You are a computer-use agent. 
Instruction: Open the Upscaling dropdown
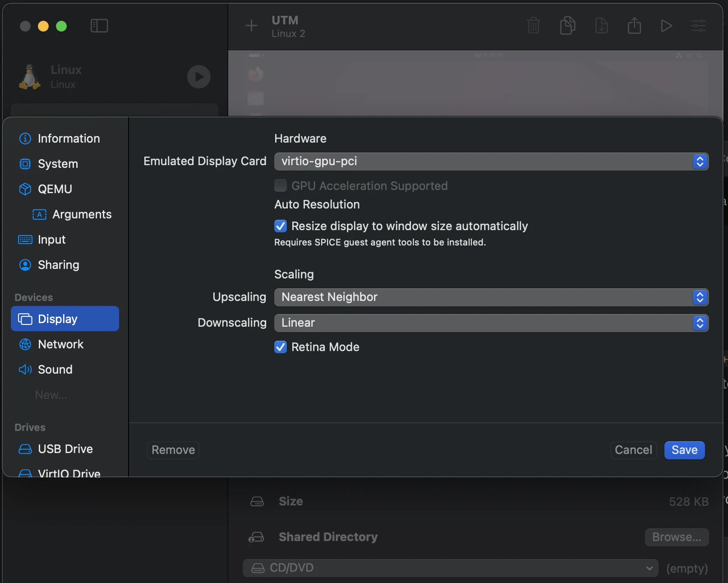coord(491,297)
